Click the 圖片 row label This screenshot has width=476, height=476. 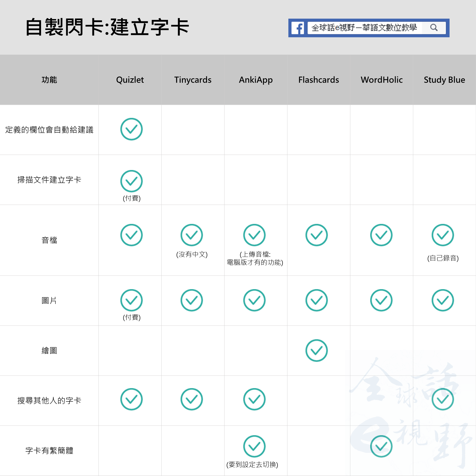click(49, 300)
